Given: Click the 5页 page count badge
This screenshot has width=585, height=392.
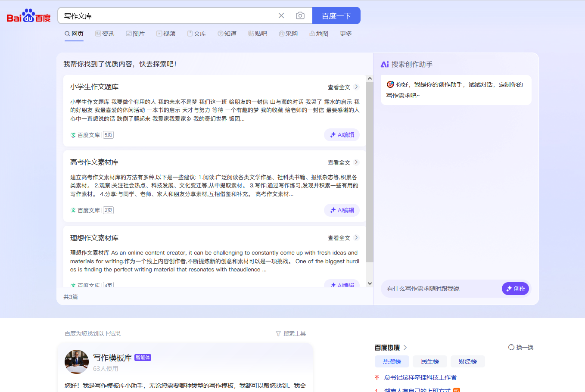Looking at the screenshot, I should pyautogui.click(x=109, y=135).
